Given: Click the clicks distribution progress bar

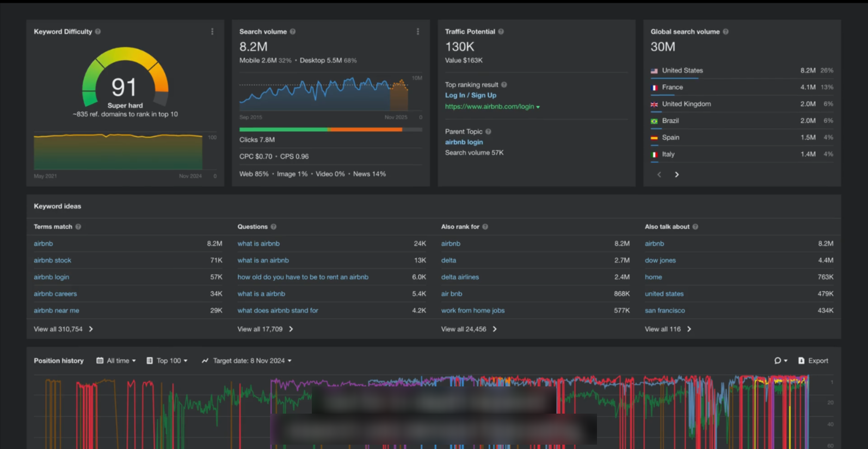Looking at the screenshot, I should coord(330,130).
